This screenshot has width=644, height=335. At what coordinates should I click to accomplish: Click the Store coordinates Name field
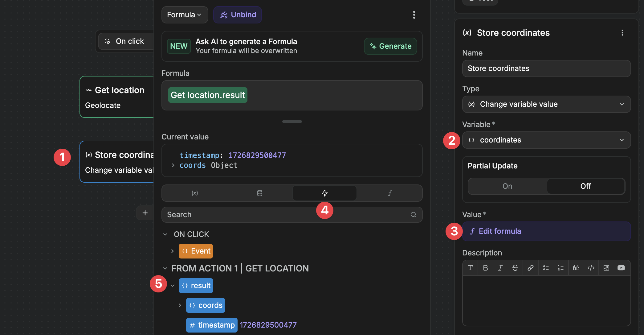click(546, 68)
